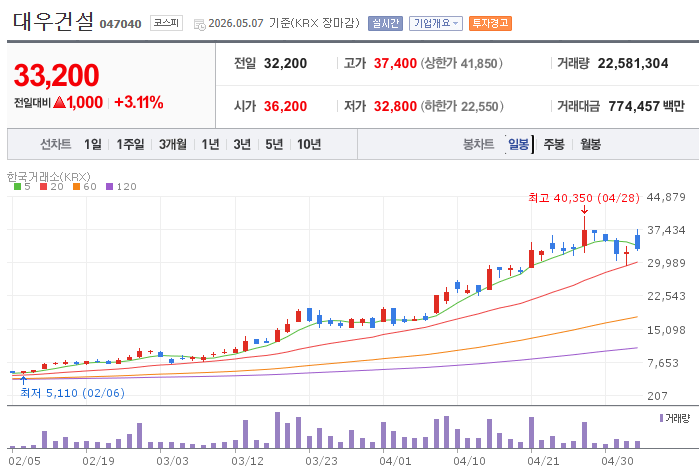Click the green 5-day moving average swatch
Viewport: 699px width, 475px height.
pyautogui.click(x=17, y=187)
